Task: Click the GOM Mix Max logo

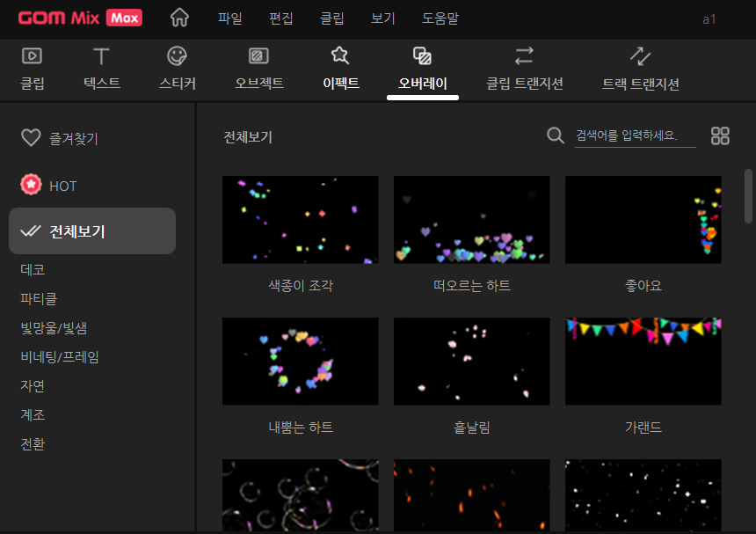Action: [80, 18]
